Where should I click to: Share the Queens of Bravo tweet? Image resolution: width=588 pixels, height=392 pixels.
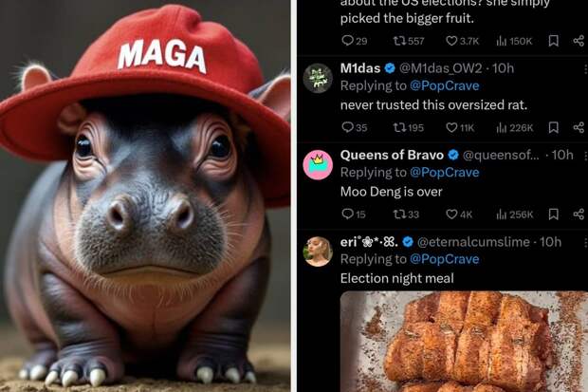579,215
